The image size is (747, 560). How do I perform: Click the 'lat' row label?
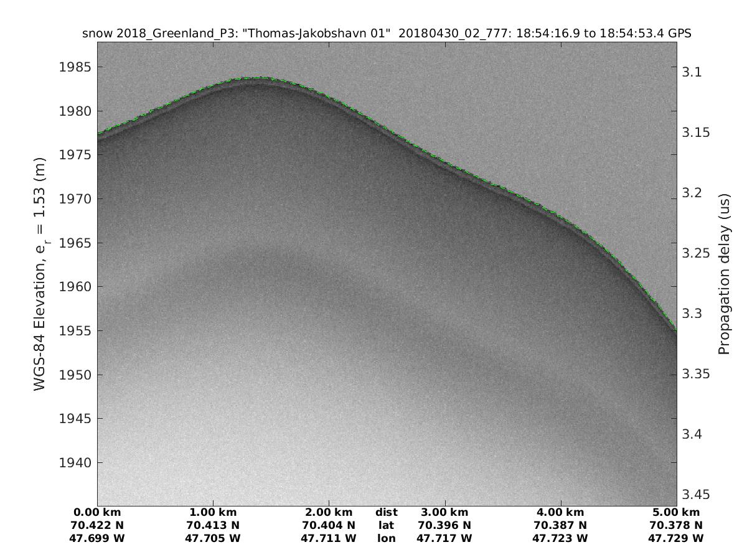point(386,525)
